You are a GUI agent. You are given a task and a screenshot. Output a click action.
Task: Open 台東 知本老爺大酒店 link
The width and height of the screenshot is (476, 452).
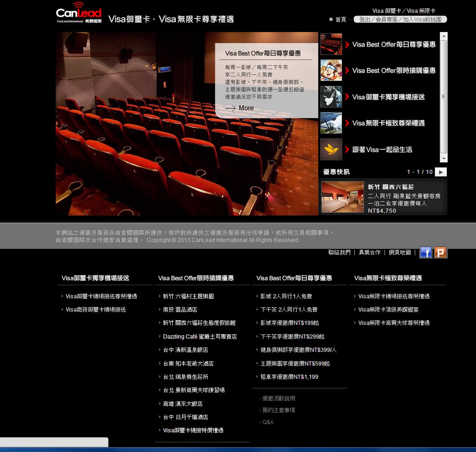[x=188, y=364]
